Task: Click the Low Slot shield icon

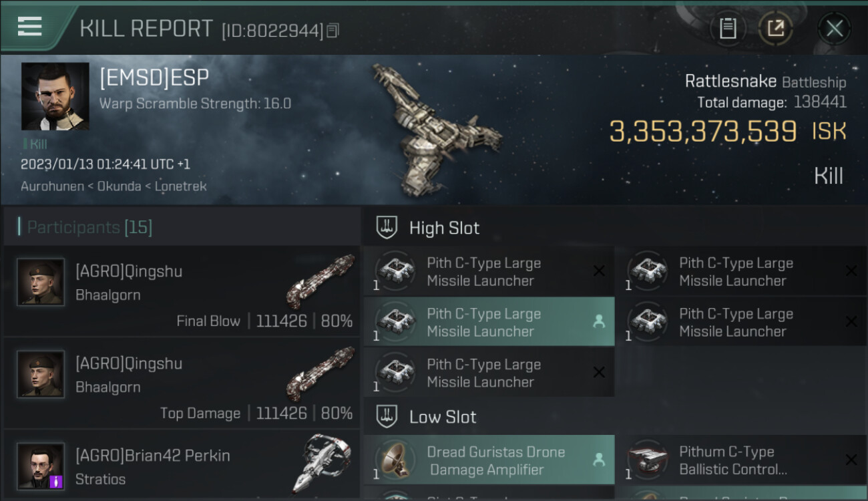Action: [387, 417]
